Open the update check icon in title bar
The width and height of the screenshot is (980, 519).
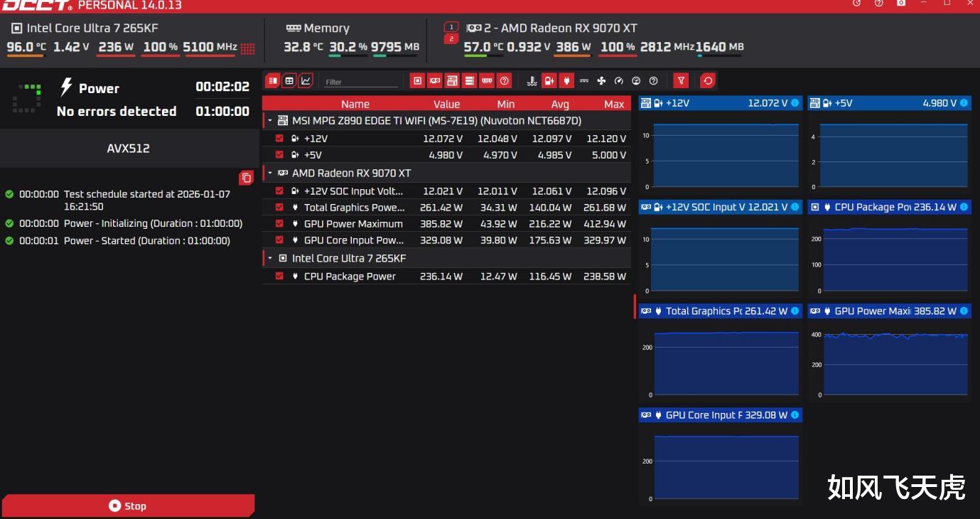point(856,4)
